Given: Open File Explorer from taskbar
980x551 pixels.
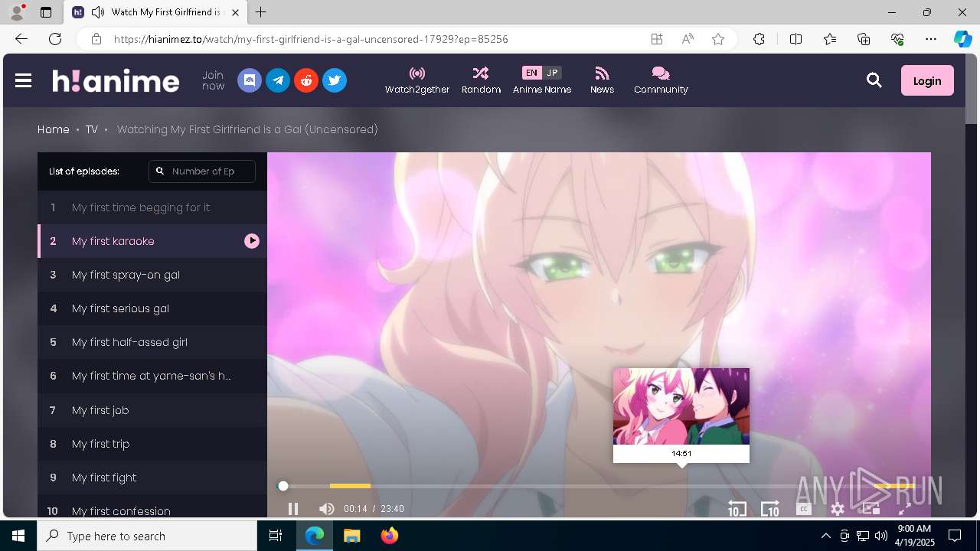Looking at the screenshot, I should tap(352, 536).
